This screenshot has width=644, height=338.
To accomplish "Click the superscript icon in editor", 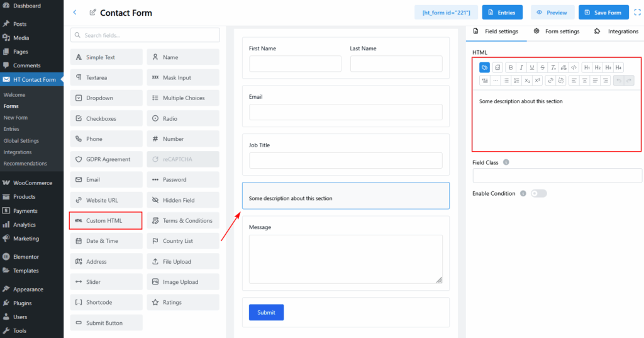I will [x=538, y=81].
